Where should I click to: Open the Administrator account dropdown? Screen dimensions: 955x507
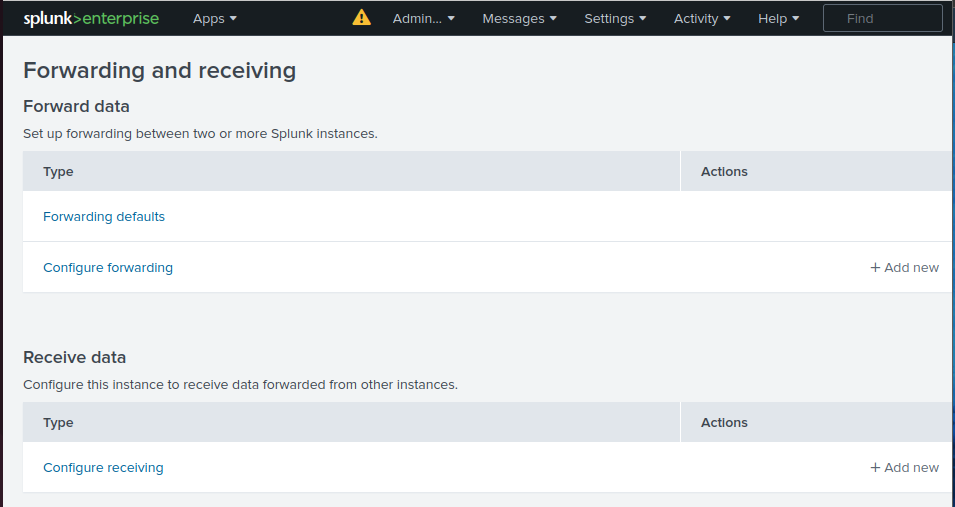[424, 18]
